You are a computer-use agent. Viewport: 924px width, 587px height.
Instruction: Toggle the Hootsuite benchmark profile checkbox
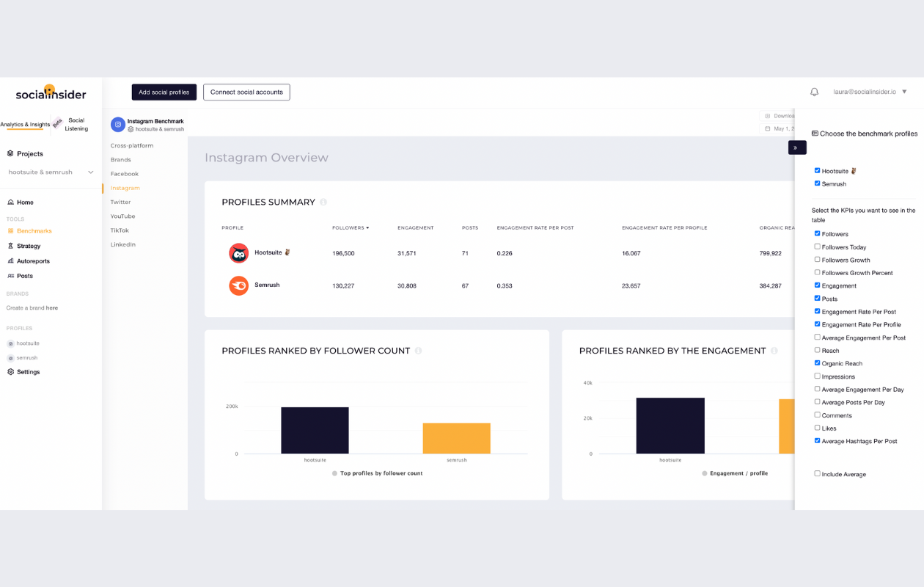coord(818,170)
